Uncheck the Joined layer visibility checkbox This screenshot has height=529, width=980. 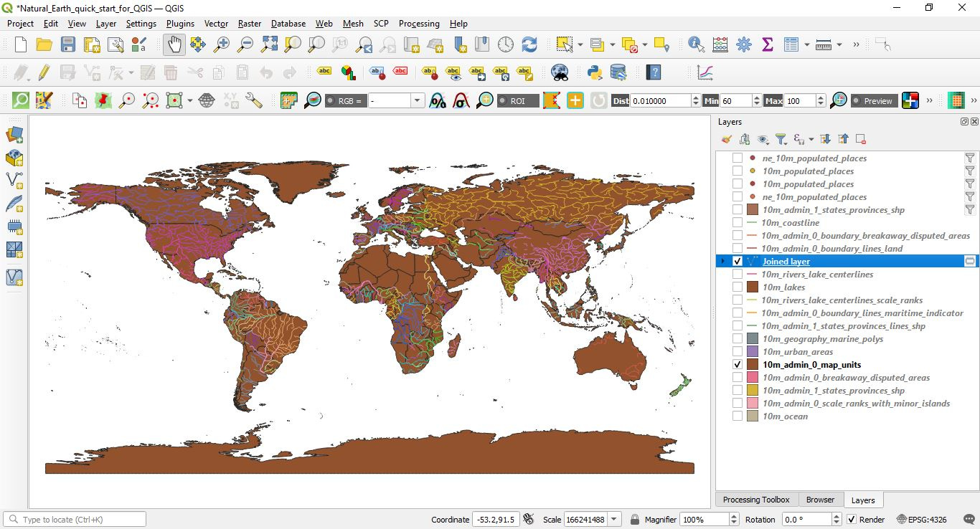pos(737,261)
